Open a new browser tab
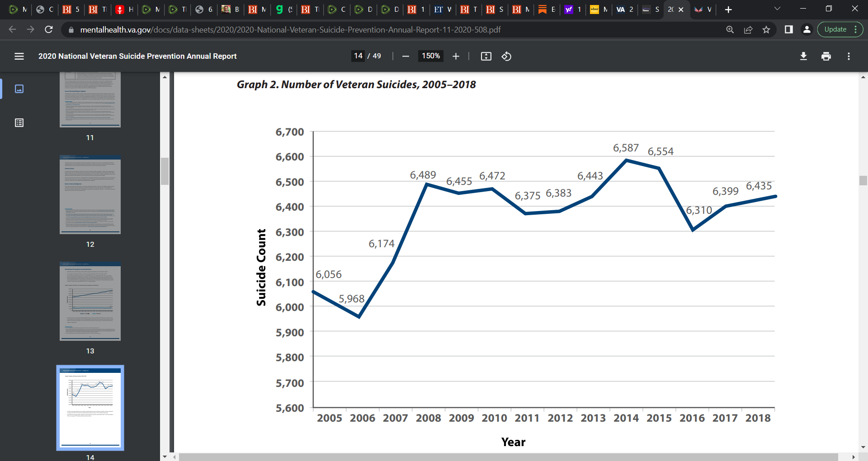 coord(728,9)
